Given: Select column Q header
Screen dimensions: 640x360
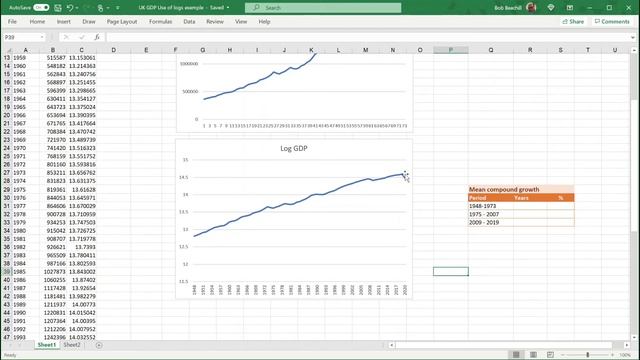Looking at the screenshot, I should click(x=491, y=50).
